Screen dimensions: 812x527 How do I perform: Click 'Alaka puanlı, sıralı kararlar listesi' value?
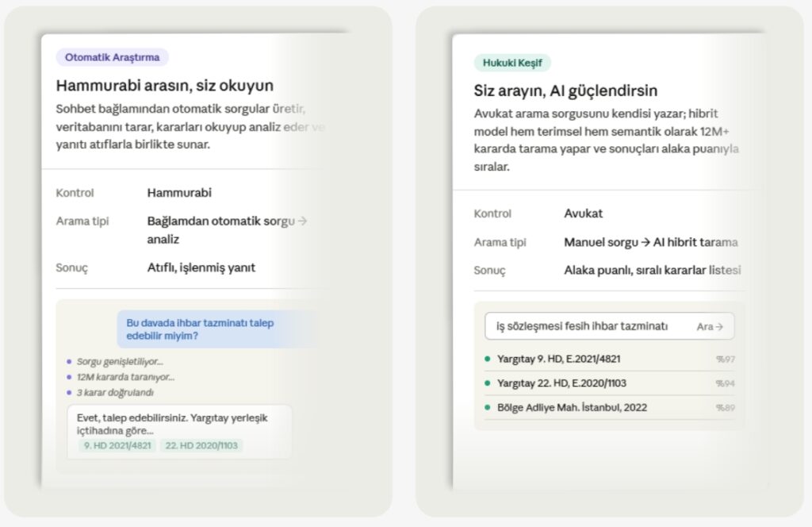pos(653,270)
